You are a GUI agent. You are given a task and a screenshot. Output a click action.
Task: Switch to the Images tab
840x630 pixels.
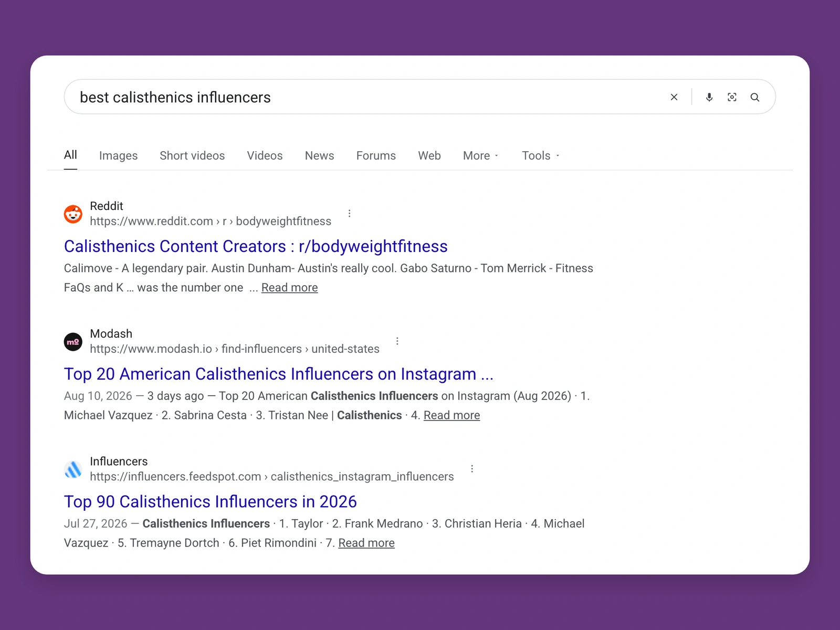[x=118, y=156]
